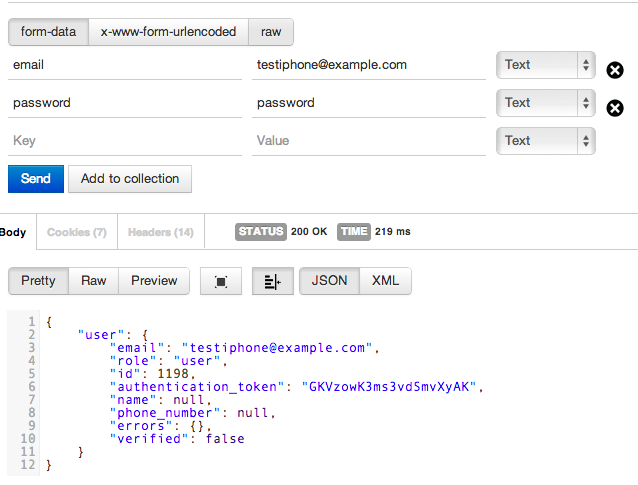Screen dimensions: 638x485
Task: Delete the password parameter row
Action: 615,108
